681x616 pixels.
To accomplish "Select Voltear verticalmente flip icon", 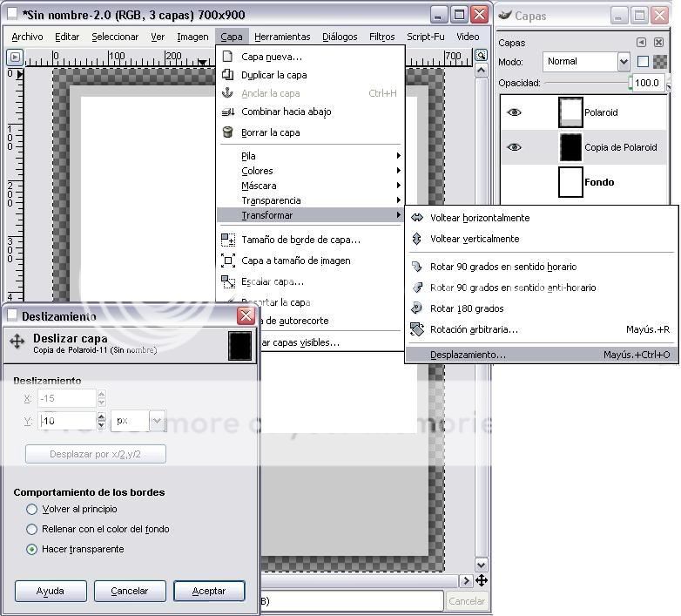I will (x=417, y=239).
